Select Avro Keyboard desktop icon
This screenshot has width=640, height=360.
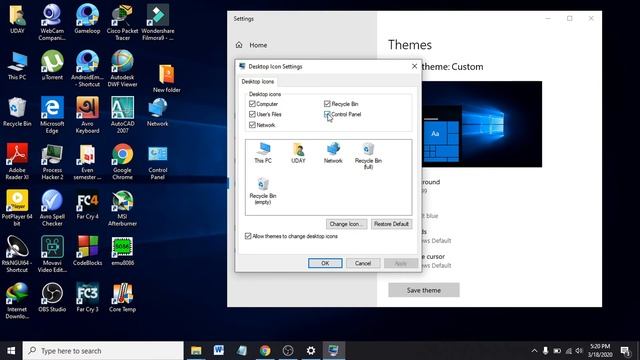click(87, 115)
